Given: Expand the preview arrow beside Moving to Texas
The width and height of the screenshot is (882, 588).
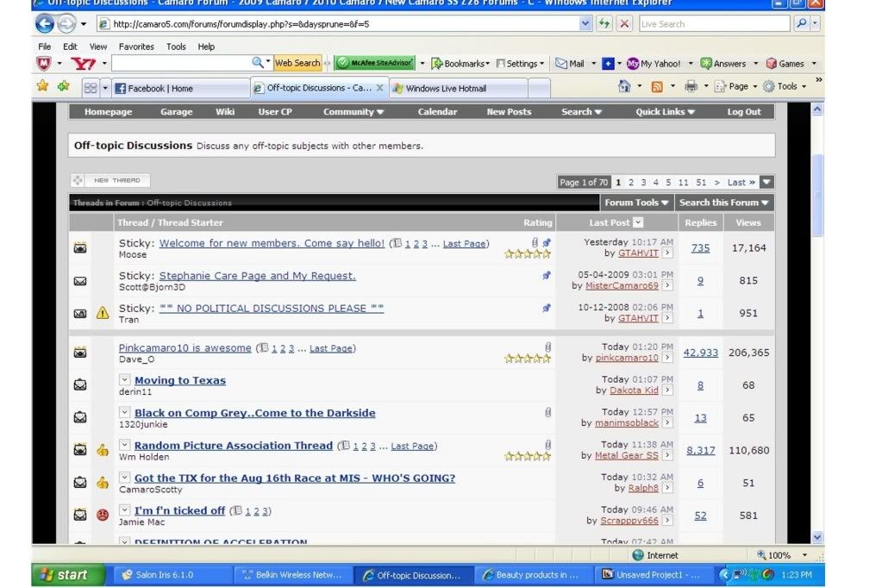Looking at the screenshot, I should pos(124,381).
